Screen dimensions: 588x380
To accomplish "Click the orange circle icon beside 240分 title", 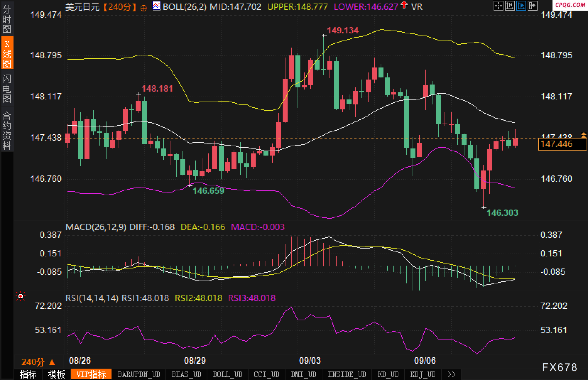I will 143,8.
